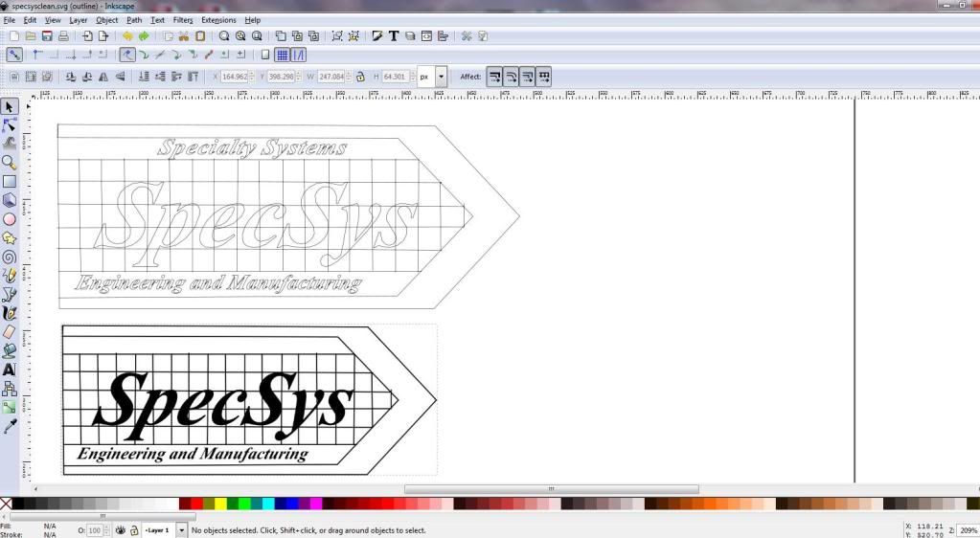
Task: Click the opacity O: value field
Action: pyautogui.click(x=94, y=530)
